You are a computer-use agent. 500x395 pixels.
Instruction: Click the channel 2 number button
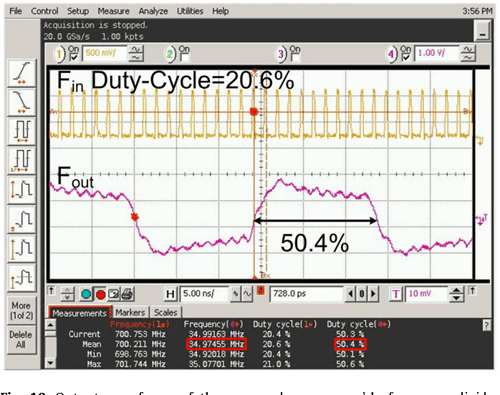point(170,54)
